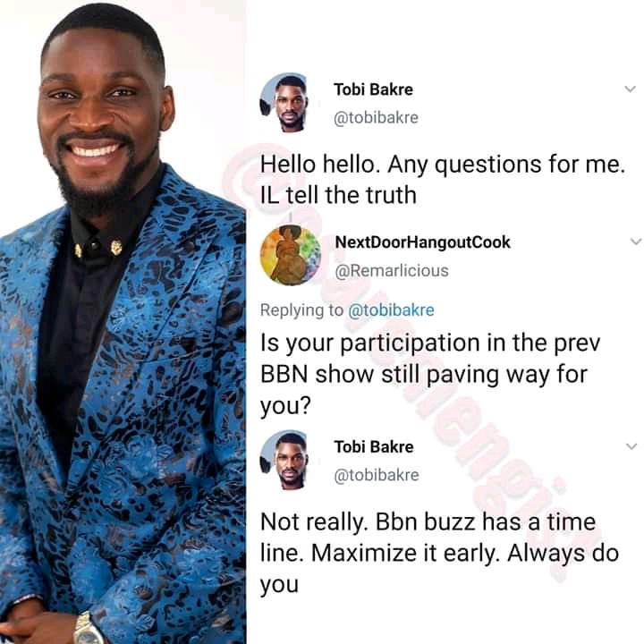Open the 'Is your participation' reply tweet
Image resolution: width=644 pixels, height=644 pixels.
click(430, 374)
